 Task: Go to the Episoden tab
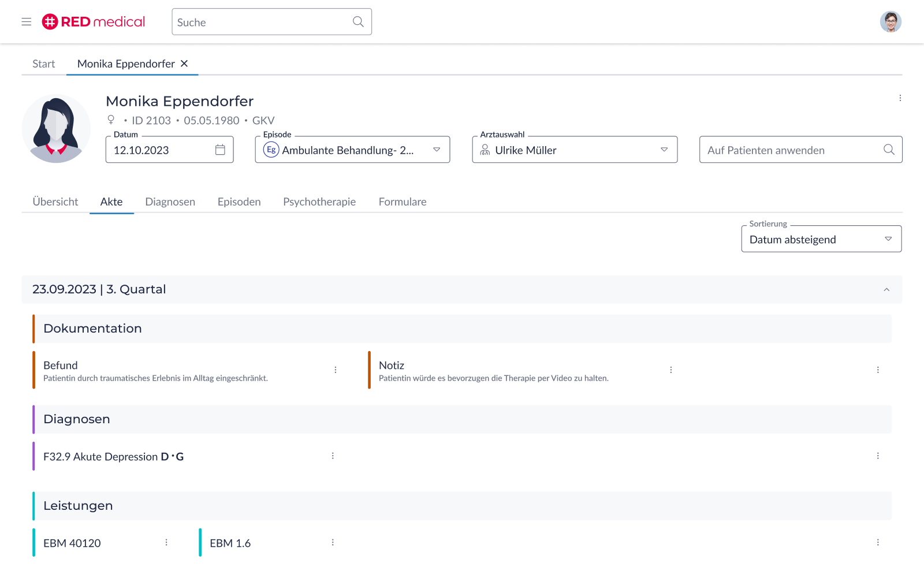(239, 202)
